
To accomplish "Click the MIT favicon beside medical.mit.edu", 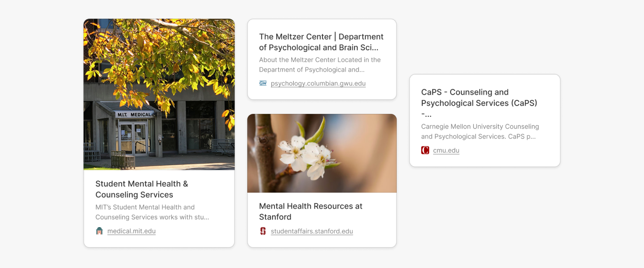I will pyautogui.click(x=99, y=231).
